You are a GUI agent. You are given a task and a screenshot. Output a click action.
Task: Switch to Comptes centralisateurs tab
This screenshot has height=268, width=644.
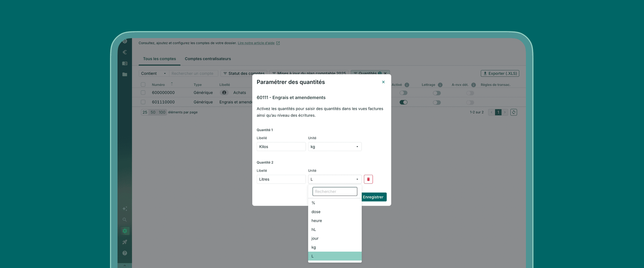pos(207,59)
